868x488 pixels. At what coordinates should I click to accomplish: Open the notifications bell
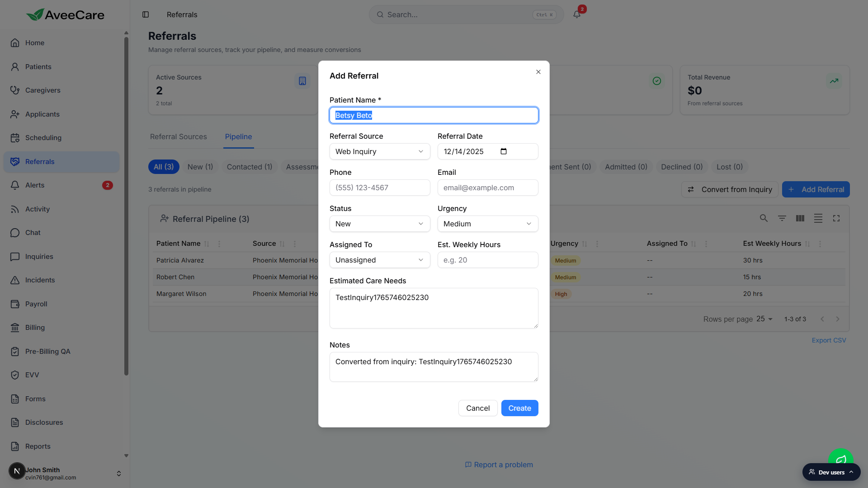point(577,14)
